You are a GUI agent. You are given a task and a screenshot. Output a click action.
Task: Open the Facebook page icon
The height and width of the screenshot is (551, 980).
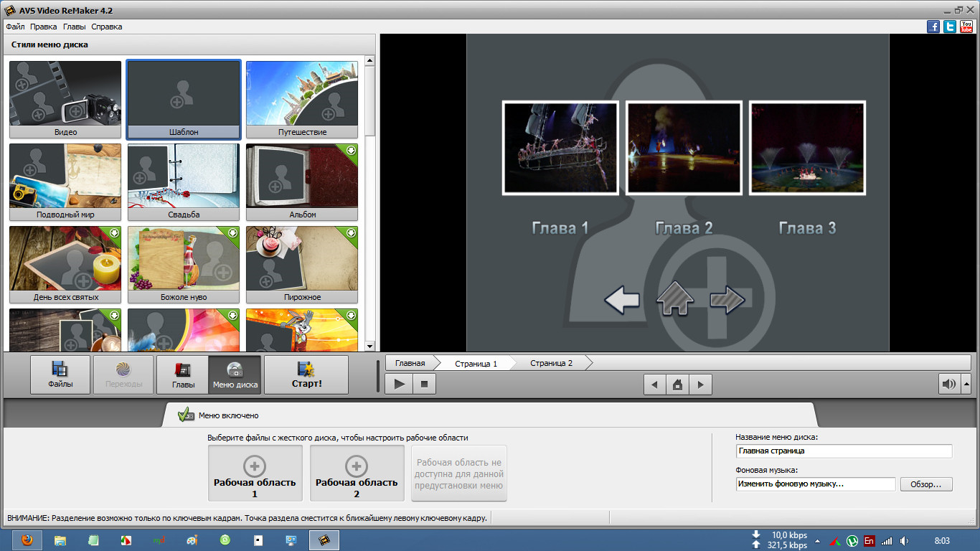tap(933, 27)
